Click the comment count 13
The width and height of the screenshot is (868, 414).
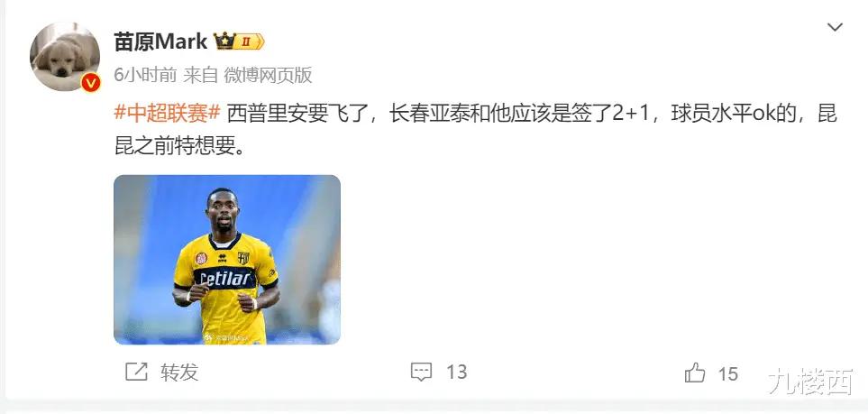(457, 372)
